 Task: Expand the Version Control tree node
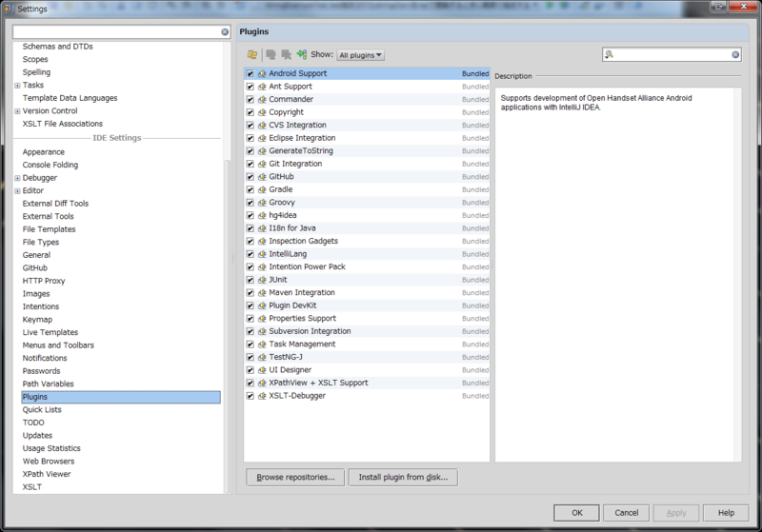(17, 111)
